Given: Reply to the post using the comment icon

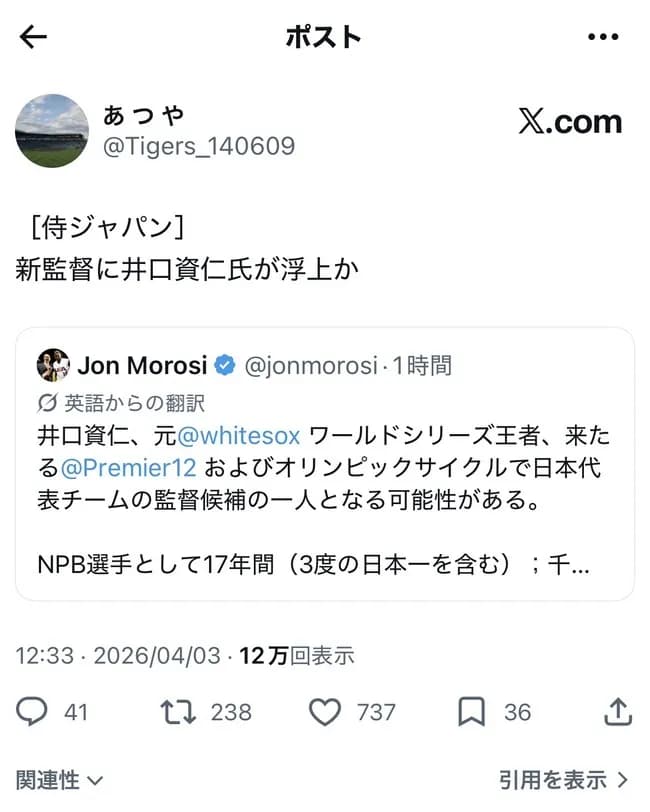Looking at the screenshot, I should point(32,712).
